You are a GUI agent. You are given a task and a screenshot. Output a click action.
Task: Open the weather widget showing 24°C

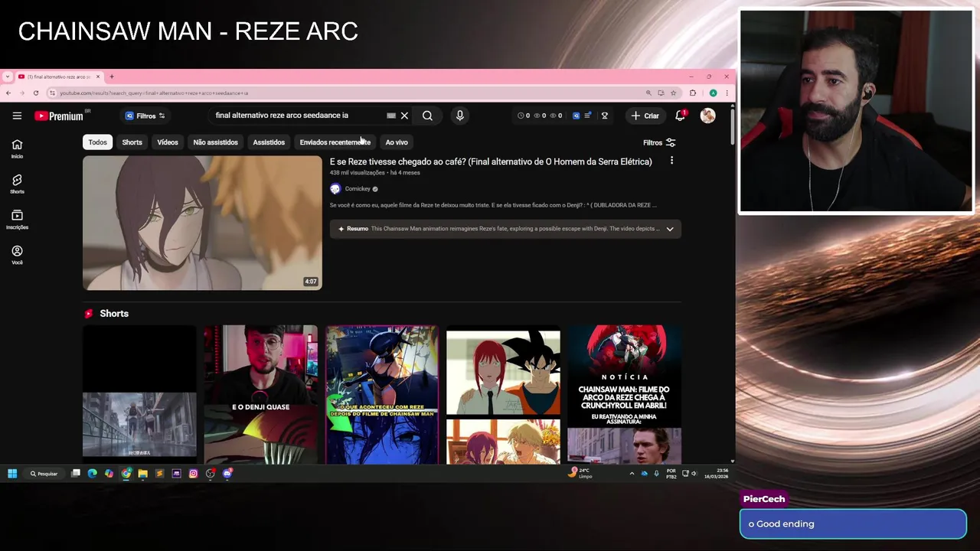(580, 474)
